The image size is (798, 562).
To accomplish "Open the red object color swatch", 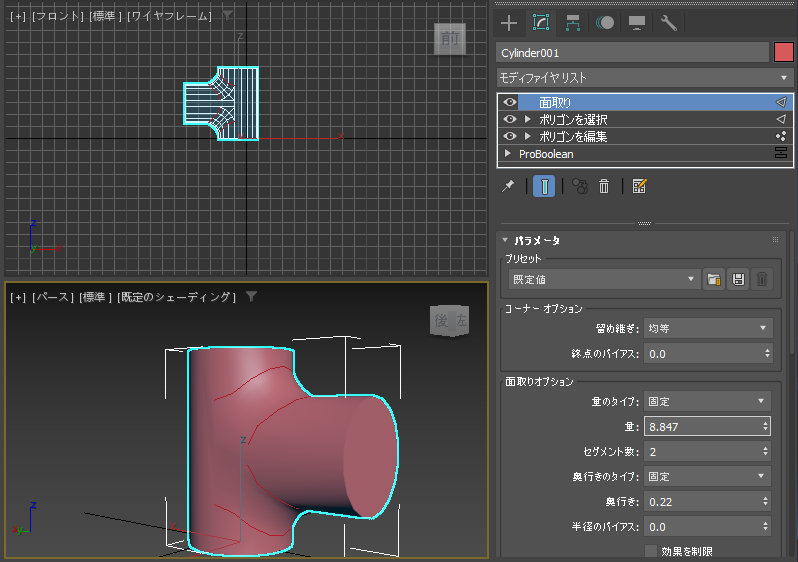I will click(x=784, y=52).
